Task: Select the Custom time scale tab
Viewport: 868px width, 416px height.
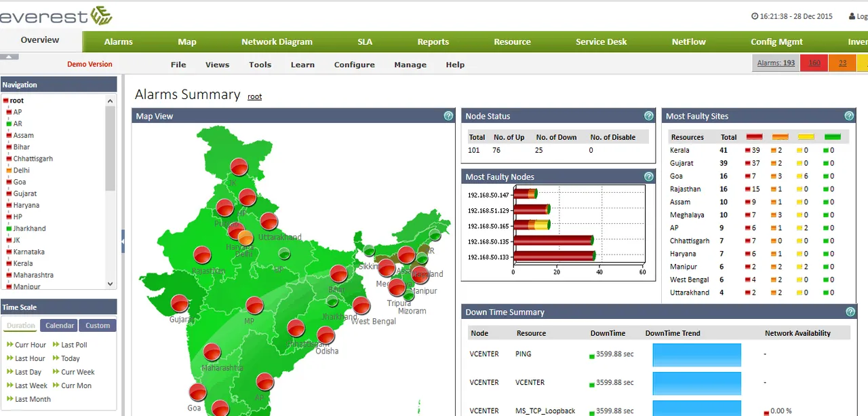Action: click(x=98, y=326)
